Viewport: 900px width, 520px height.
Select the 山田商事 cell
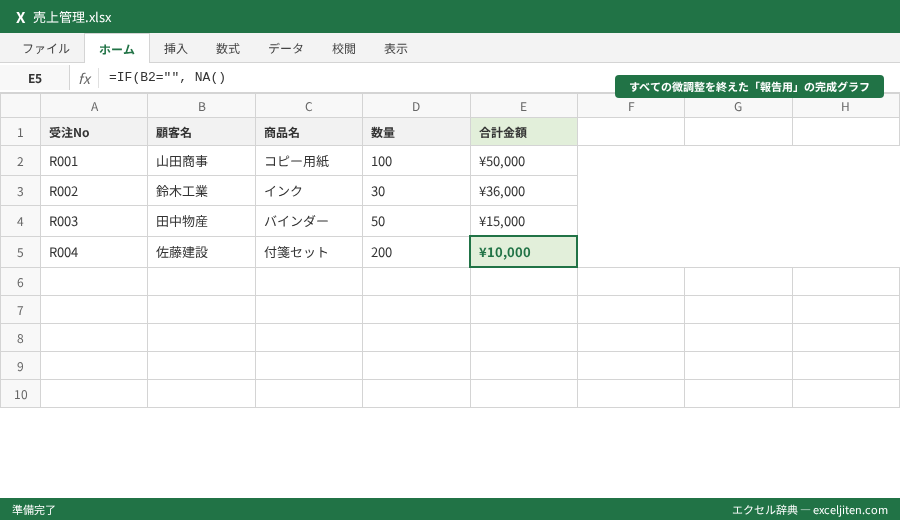tap(201, 161)
